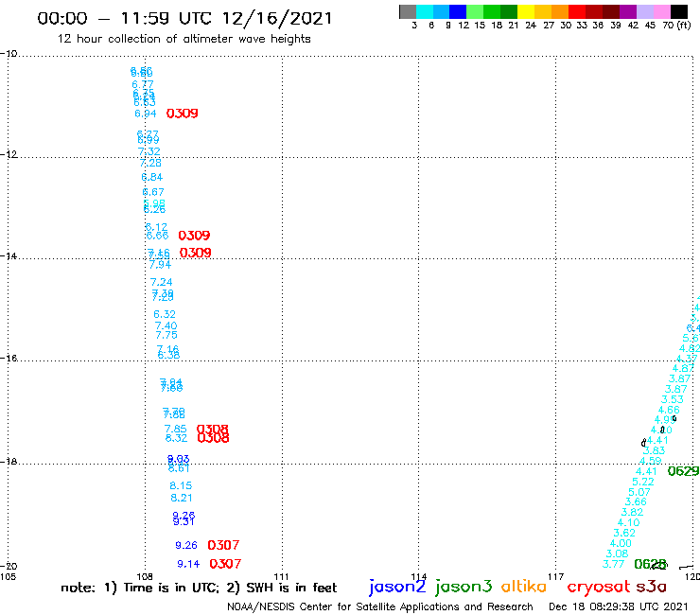Click the green '0628' time label

click(x=650, y=564)
